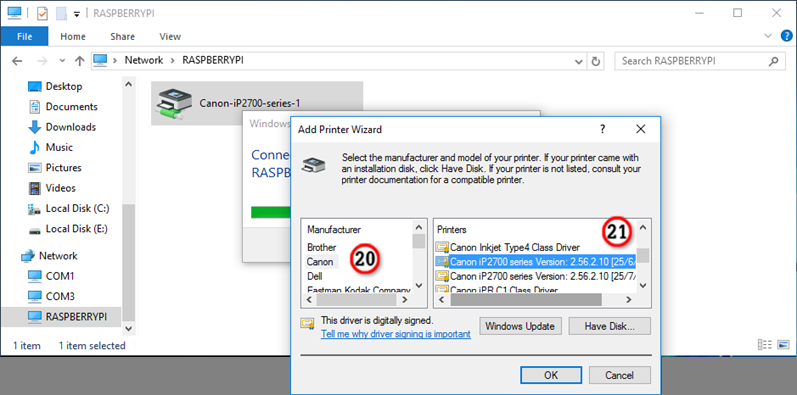Screen dimensions: 797x395
Task: Click the Explorer title bar computer icon
Action: [15, 13]
